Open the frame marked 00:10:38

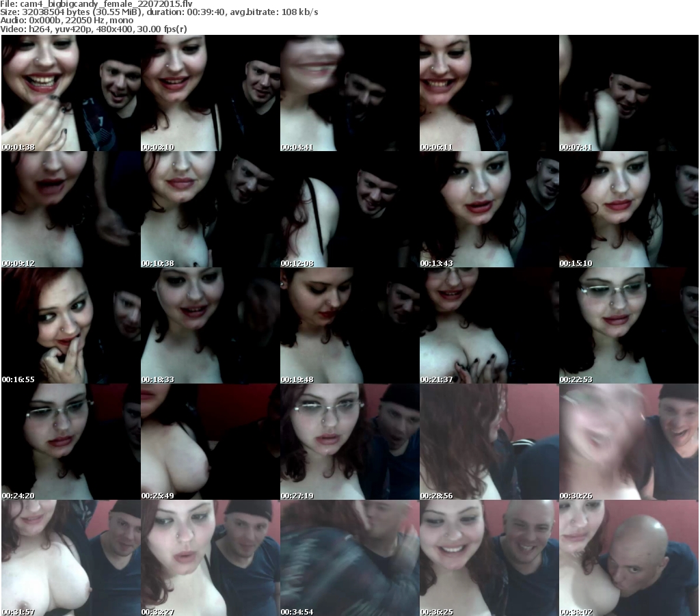(x=210, y=209)
